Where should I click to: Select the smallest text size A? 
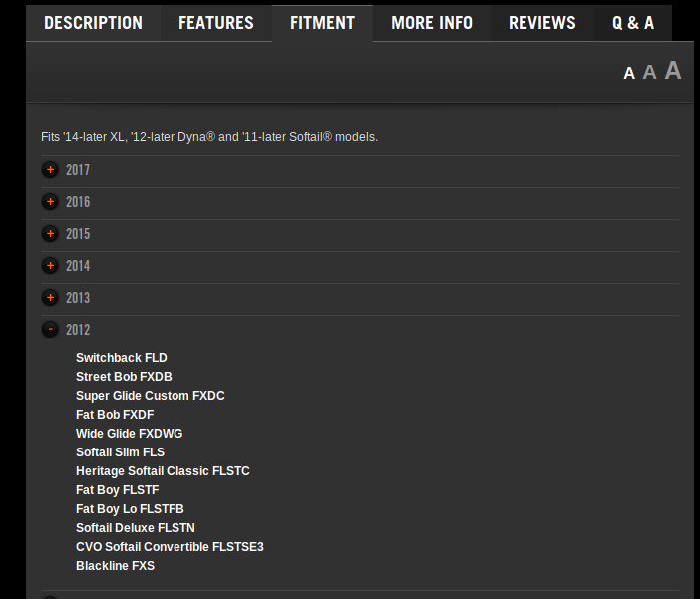pyautogui.click(x=629, y=73)
